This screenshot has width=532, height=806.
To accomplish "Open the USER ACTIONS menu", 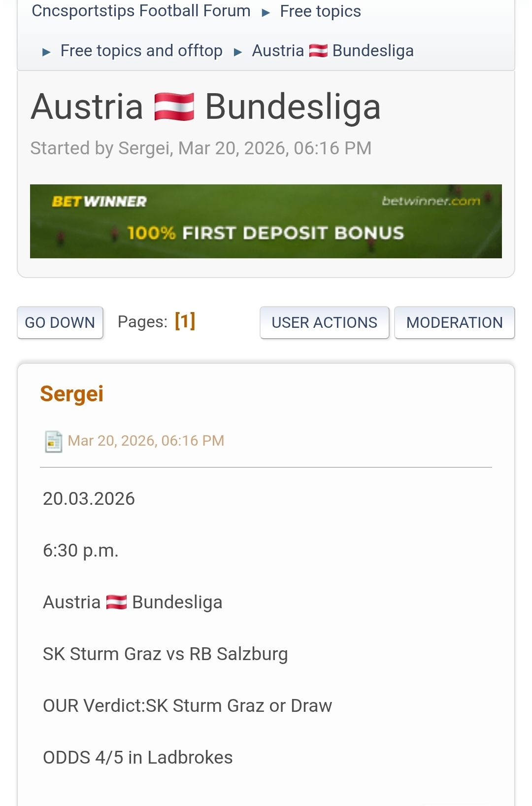I will point(324,322).
